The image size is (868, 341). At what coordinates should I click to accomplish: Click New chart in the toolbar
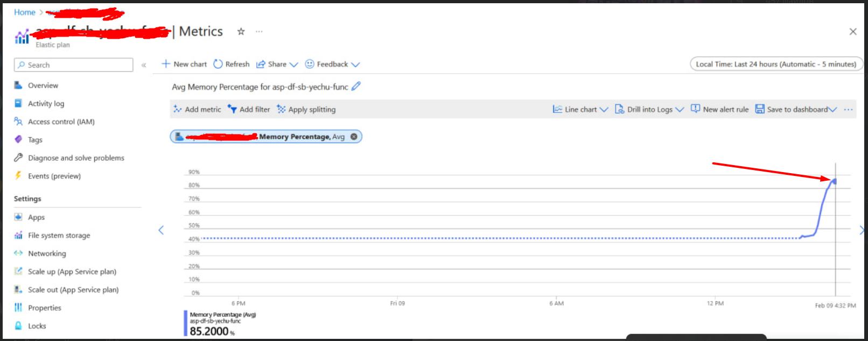(184, 64)
